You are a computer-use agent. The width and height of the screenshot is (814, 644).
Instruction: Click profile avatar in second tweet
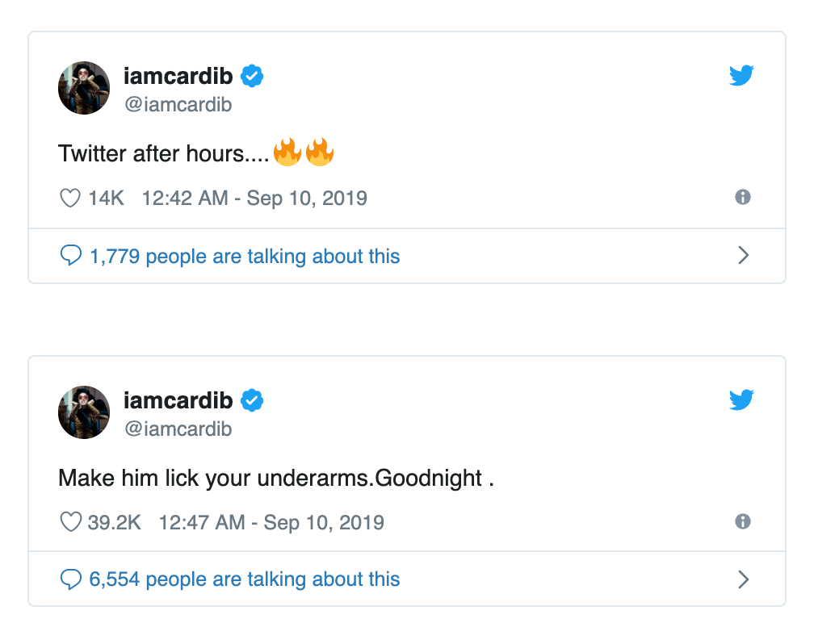84,412
